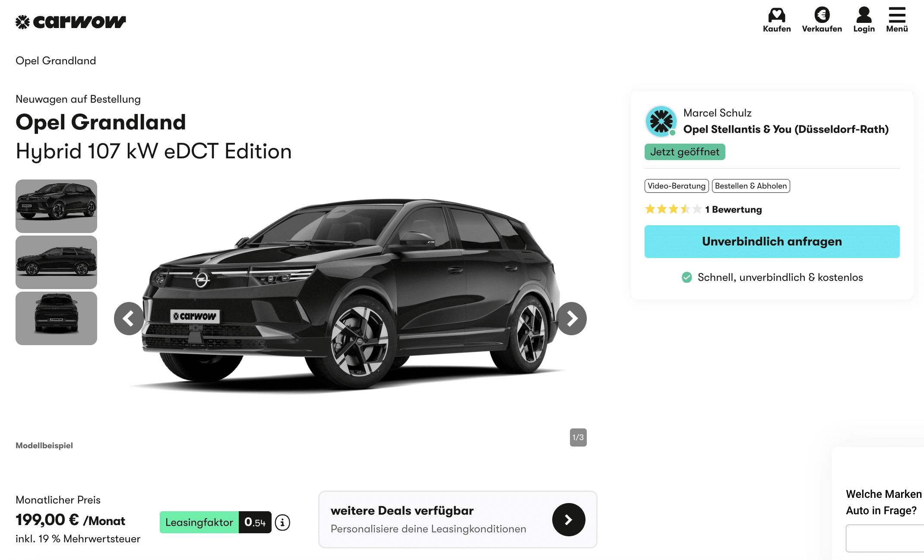The height and width of the screenshot is (560, 924).
Task: Click the Bestellen & Abholen tag
Action: coord(751,186)
